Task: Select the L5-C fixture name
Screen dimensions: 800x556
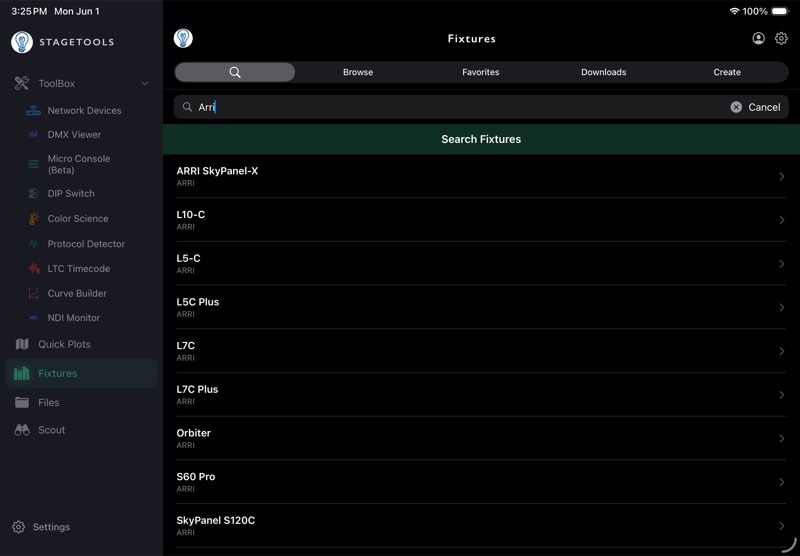Action: point(188,258)
